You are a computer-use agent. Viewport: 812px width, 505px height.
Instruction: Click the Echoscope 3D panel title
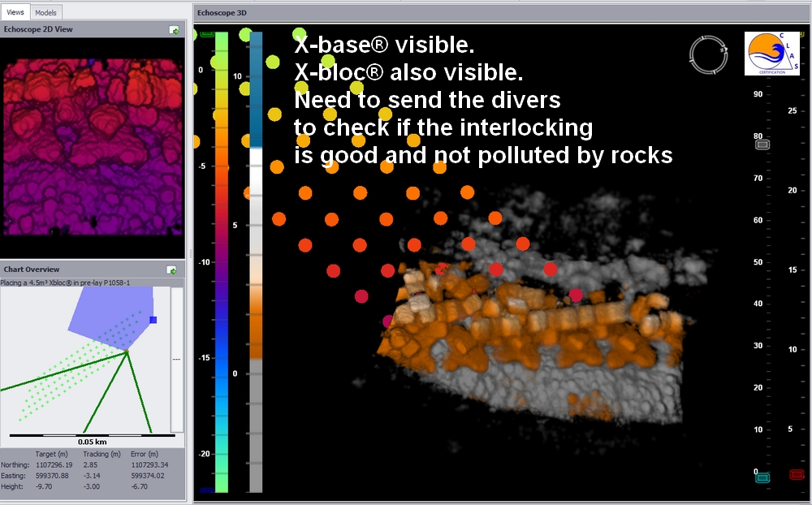click(x=222, y=13)
